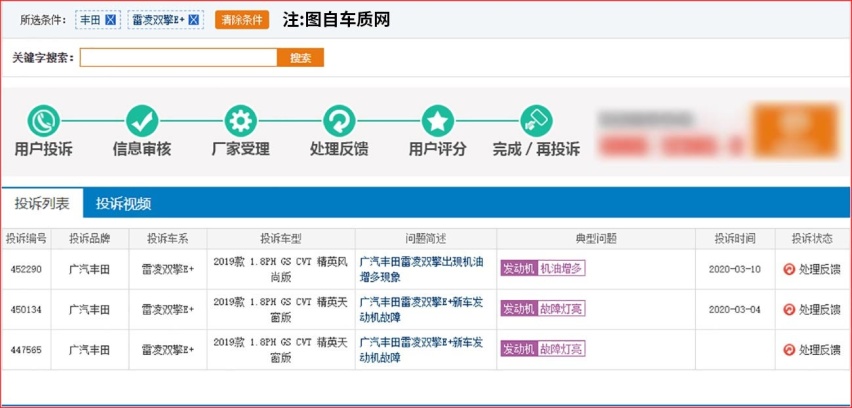Click the 发动机 tag in row 450134
852x408 pixels.
click(519, 309)
